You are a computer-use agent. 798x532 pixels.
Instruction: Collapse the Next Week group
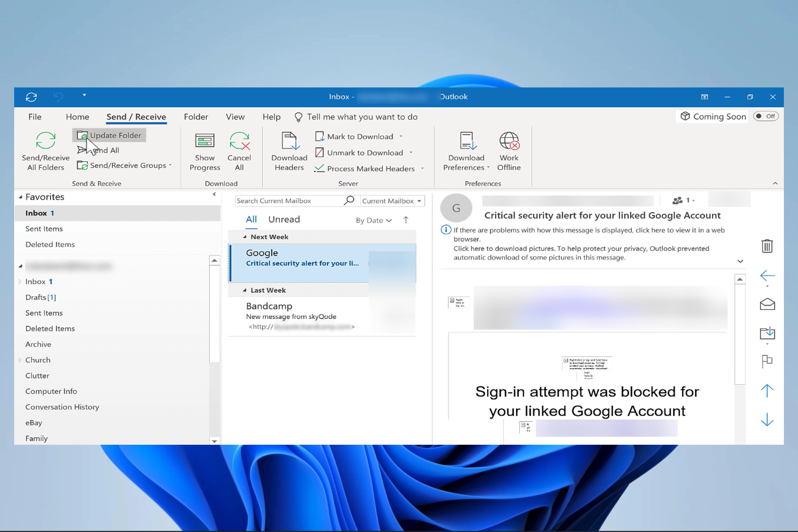tap(245, 236)
